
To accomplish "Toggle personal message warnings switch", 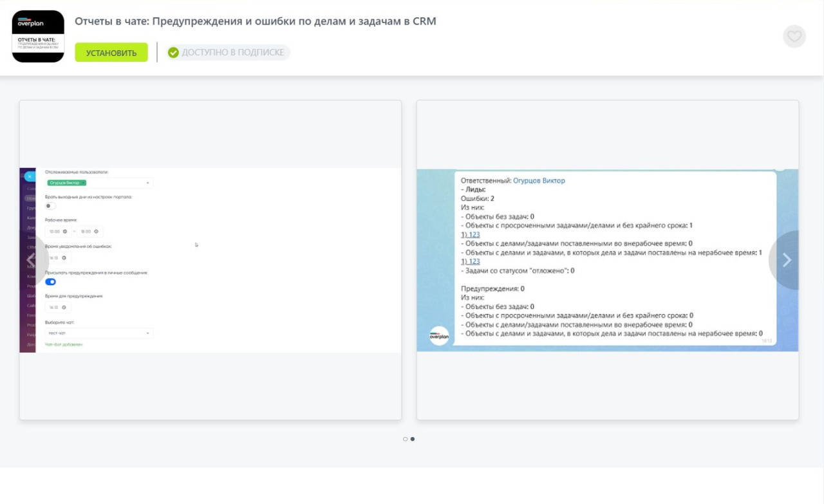I will point(50,282).
